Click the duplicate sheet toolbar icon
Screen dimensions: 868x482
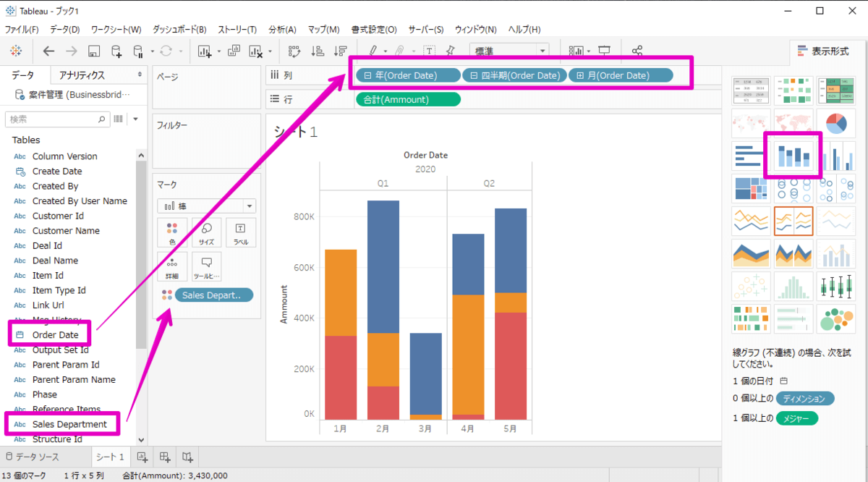234,51
